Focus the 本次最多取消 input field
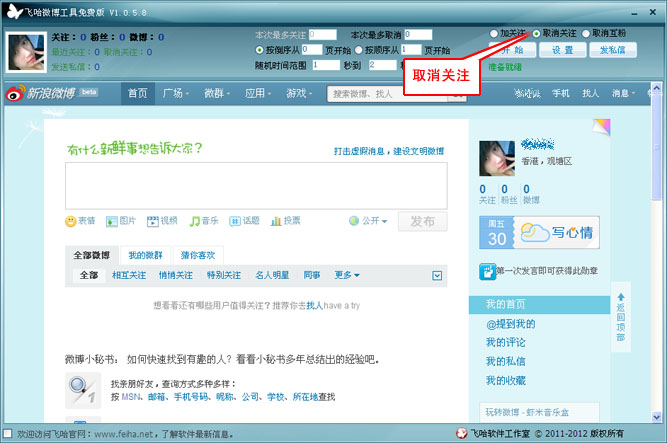 click(418, 34)
